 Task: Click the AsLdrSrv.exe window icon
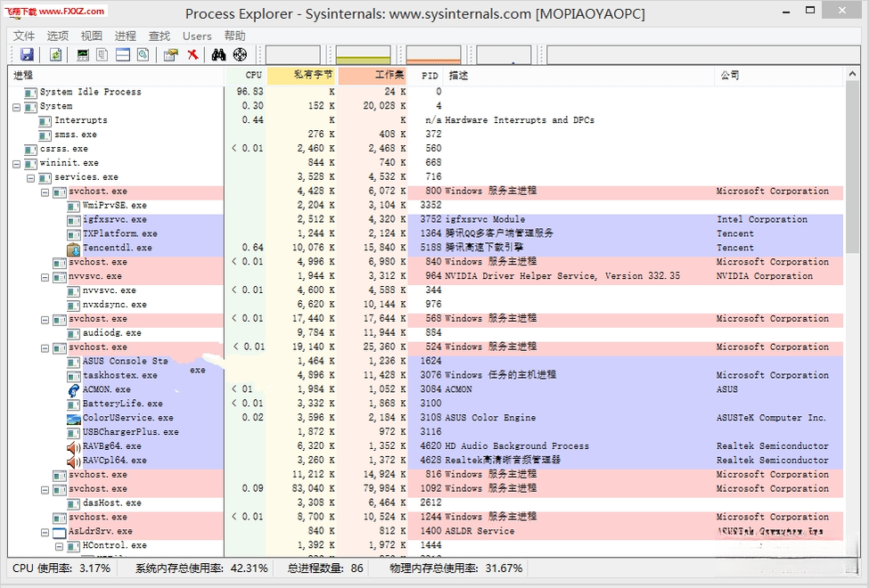(x=60, y=532)
